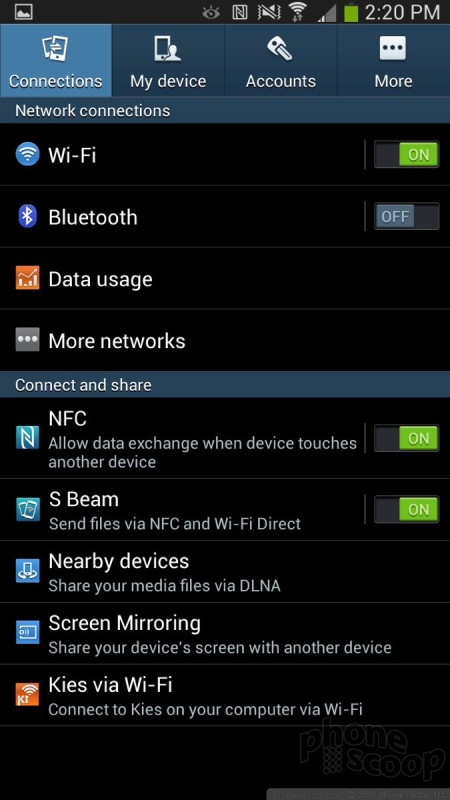Tap the Wi-Fi icon in Network connections
Image resolution: width=450 pixels, height=800 pixels.
[28, 154]
